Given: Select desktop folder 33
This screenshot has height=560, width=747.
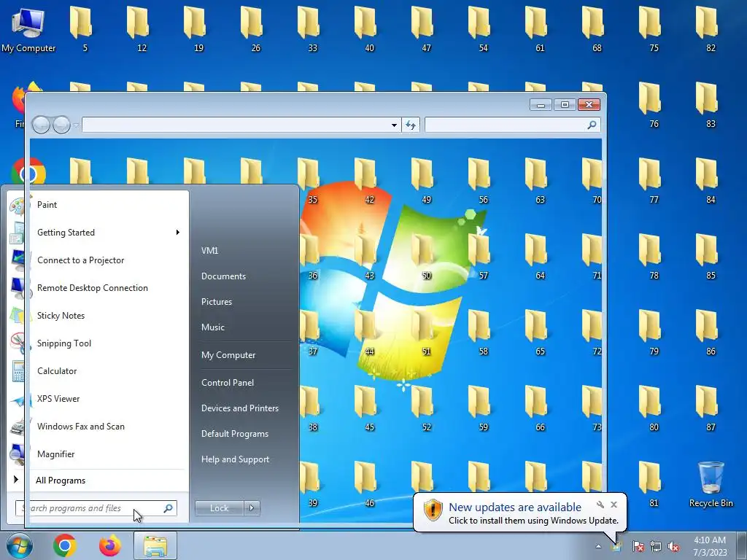Looking at the screenshot, I should coord(309,29).
